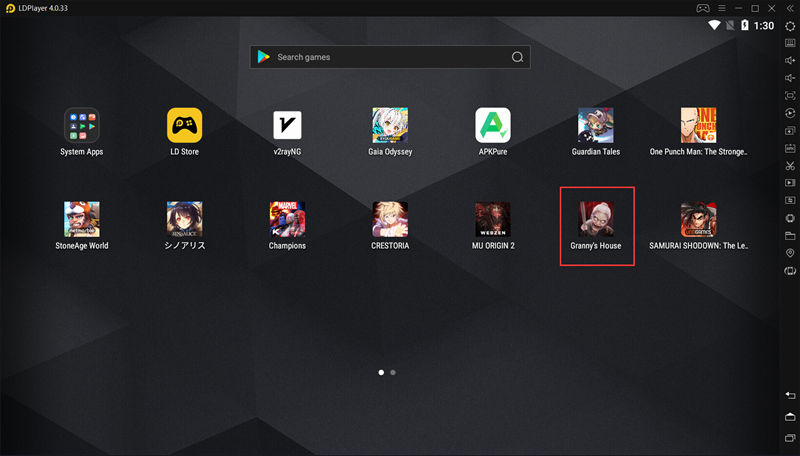
Task: Open shared folder icon in sidebar
Action: point(790,236)
